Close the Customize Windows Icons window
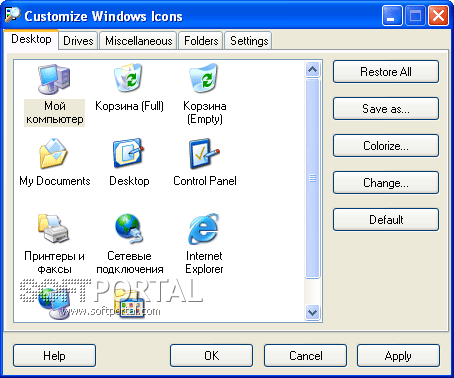This screenshot has width=454, height=378. (438, 16)
